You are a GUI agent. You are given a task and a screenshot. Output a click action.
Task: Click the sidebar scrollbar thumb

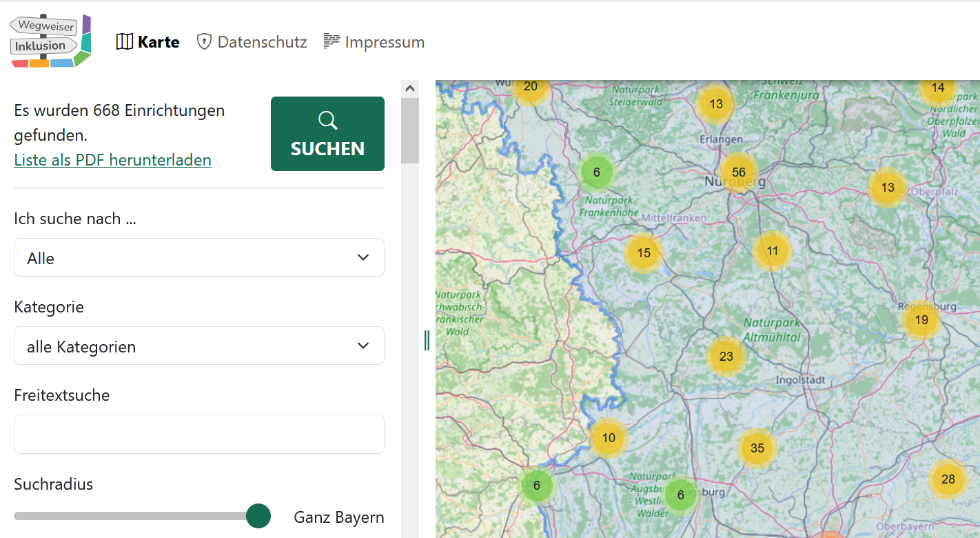410,130
